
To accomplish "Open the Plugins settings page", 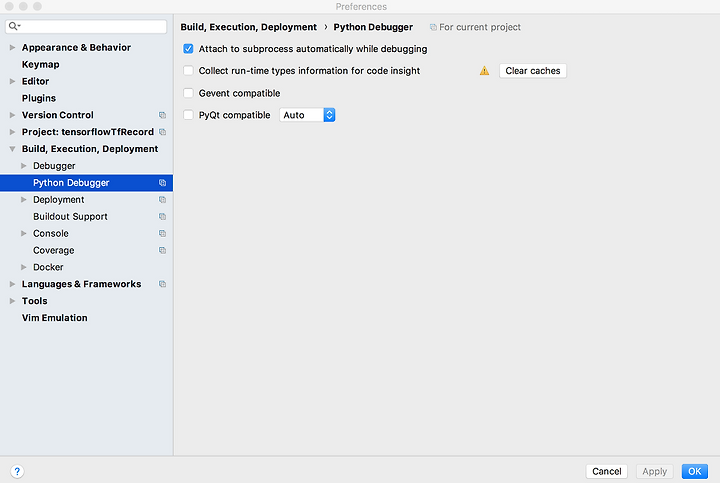I will 39,98.
